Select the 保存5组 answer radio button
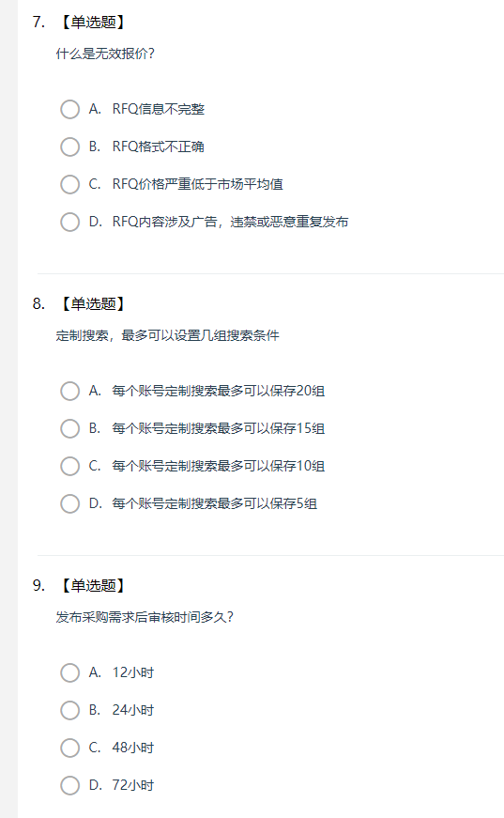This screenshot has width=504, height=818. click(69, 504)
